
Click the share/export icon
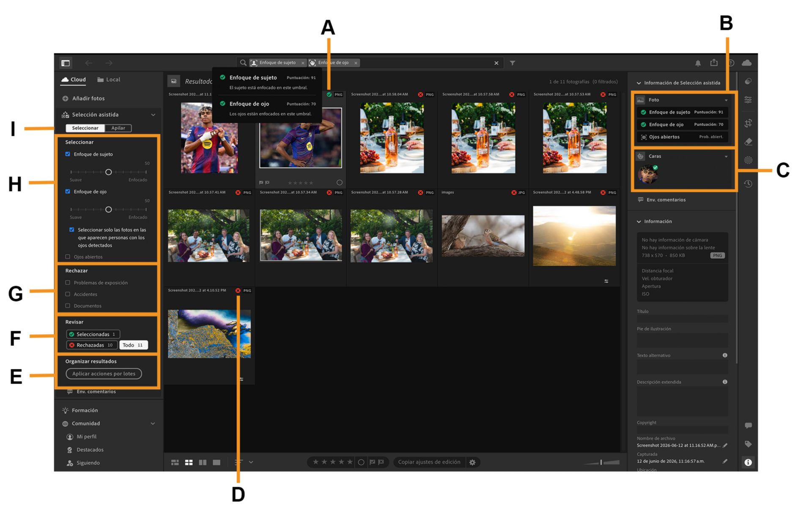[x=714, y=63]
